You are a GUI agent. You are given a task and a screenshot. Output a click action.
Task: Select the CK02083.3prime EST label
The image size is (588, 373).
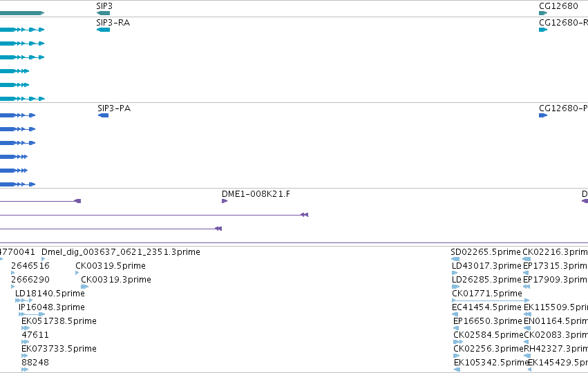coord(556,335)
